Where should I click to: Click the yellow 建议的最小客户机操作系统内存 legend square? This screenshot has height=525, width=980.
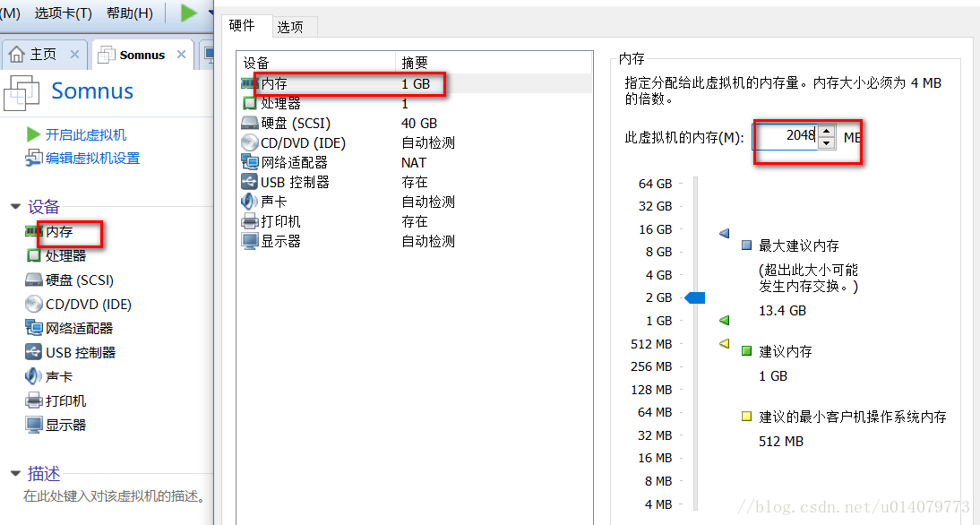746,416
